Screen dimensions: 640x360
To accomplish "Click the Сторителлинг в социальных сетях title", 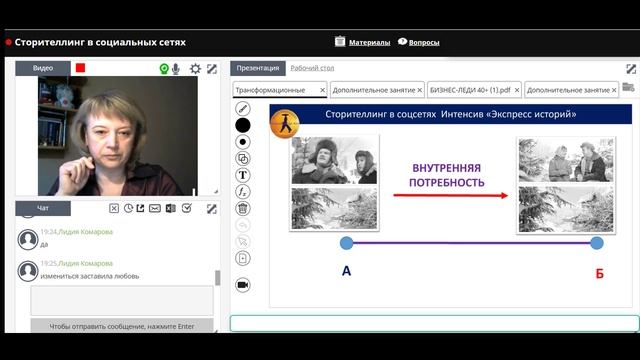I will 100,42.
